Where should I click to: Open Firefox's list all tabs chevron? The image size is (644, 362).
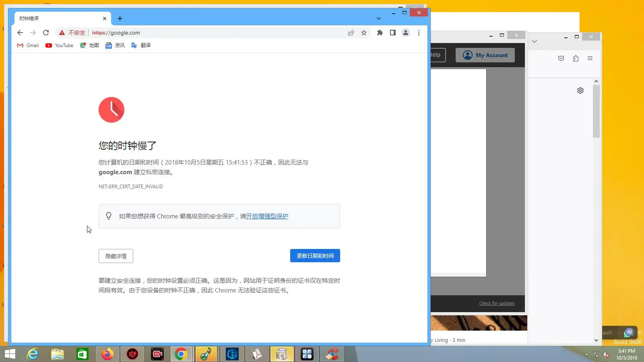(x=535, y=41)
